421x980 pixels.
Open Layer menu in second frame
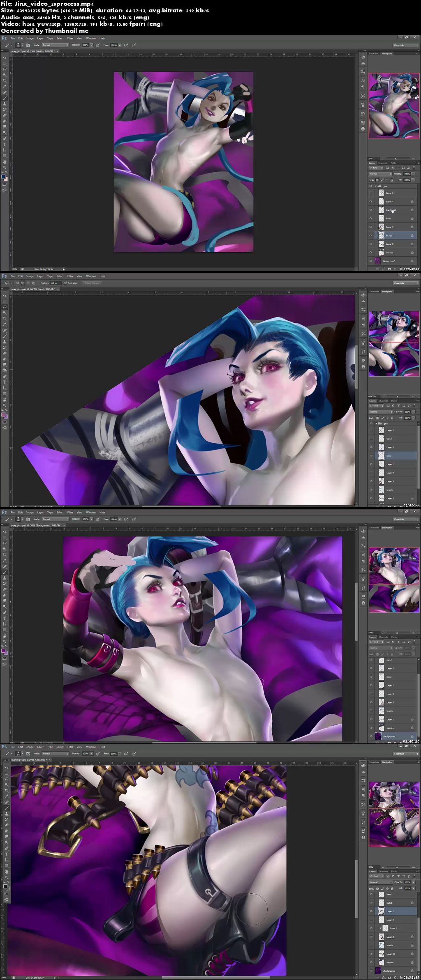tap(40, 276)
